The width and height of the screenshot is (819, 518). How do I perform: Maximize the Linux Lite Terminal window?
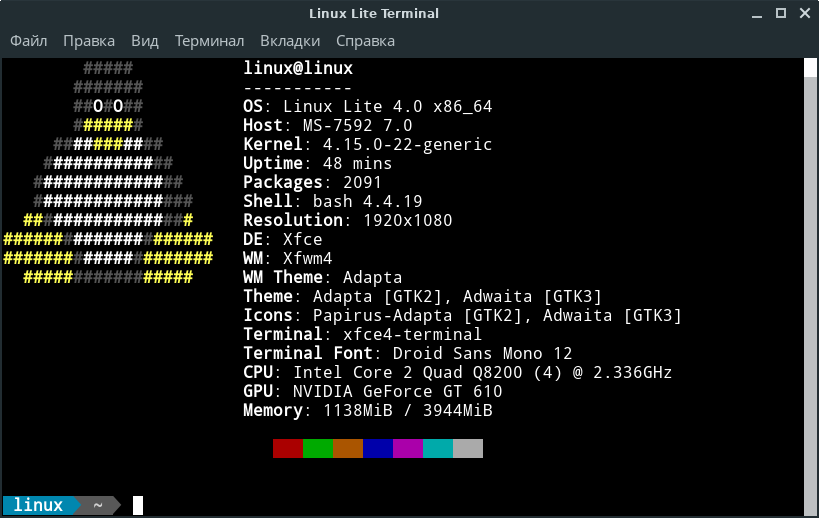pos(781,13)
